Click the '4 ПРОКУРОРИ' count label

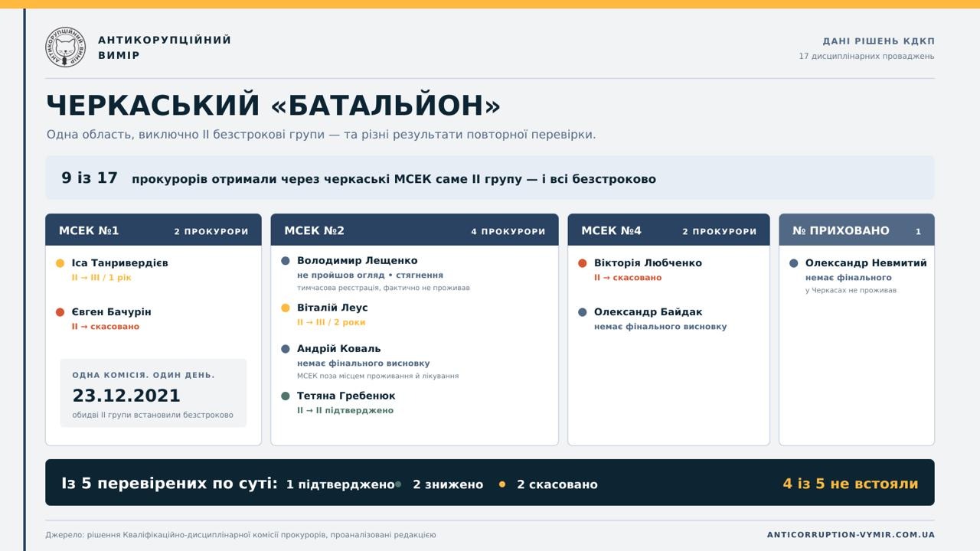[x=508, y=231]
